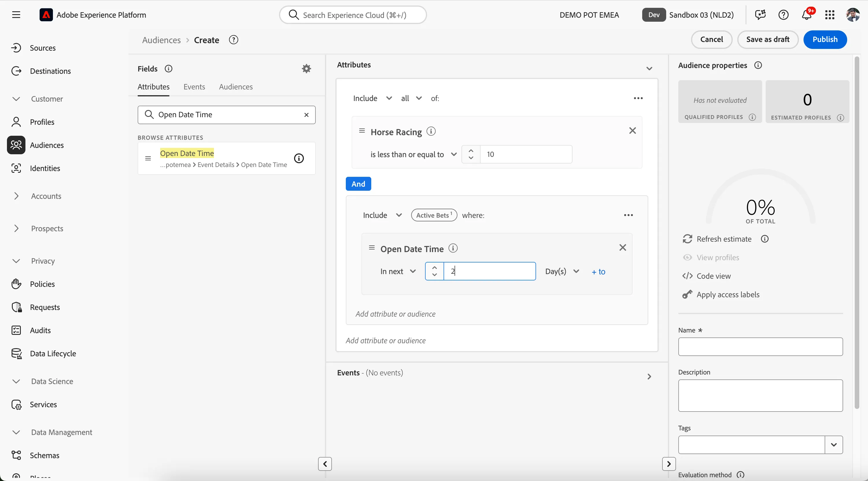Image resolution: width=868 pixels, height=481 pixels.
Task: Clear the Open Date Time search text
Action: pyautogui.click(x=306, y=115)
